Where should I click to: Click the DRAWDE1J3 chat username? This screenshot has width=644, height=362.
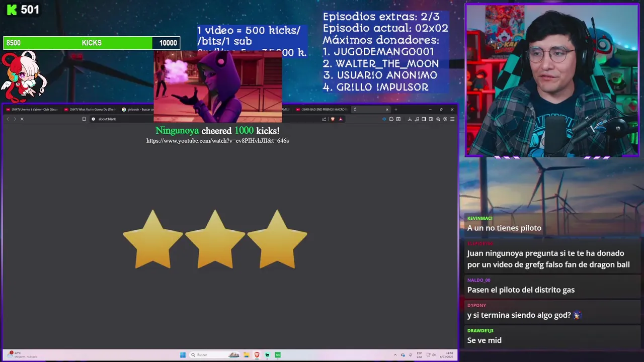(480, 331)
